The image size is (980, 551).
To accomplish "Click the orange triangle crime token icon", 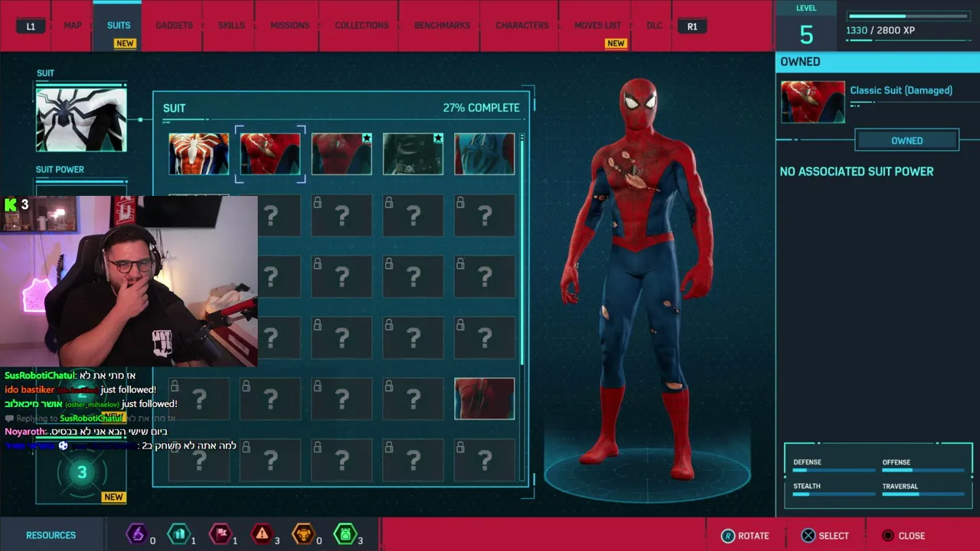I will pos(263,533).
